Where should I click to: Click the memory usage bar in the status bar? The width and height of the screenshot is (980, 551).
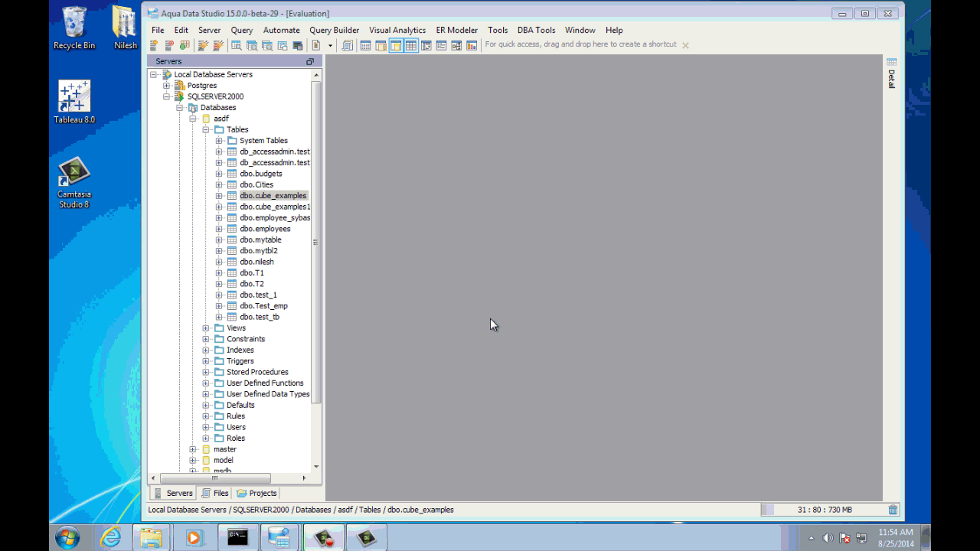click(x=824, y=510)
